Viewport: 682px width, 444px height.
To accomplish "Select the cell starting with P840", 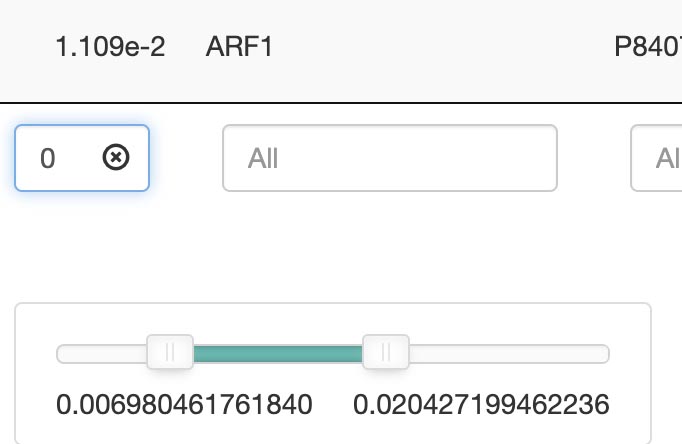I will coord(647,48).
